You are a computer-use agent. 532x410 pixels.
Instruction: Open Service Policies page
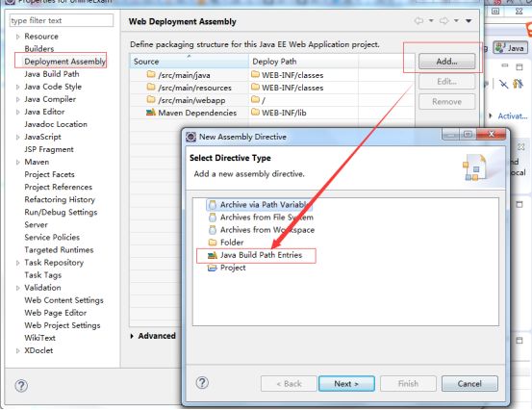click(52, 238)
